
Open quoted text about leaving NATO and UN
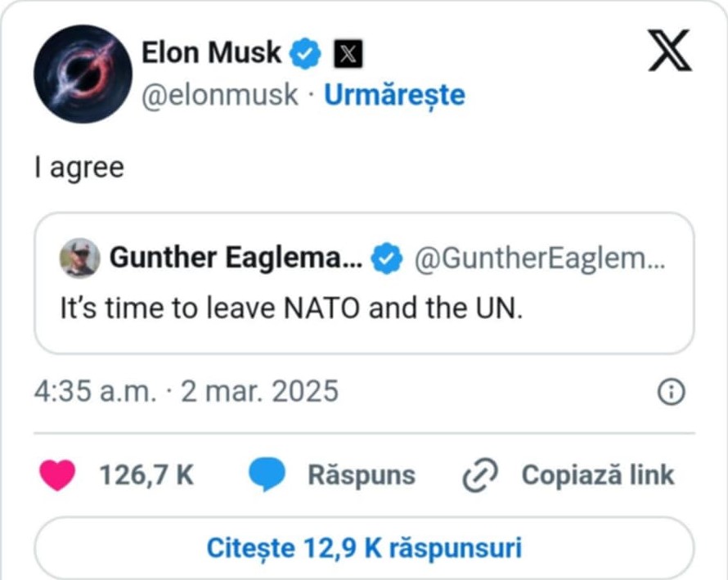[x=290, y=309]
